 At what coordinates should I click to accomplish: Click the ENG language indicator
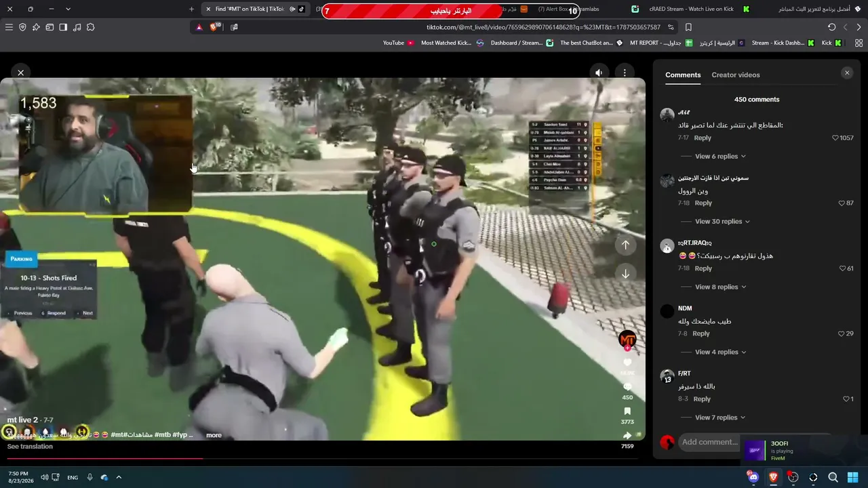coord(73,478)
